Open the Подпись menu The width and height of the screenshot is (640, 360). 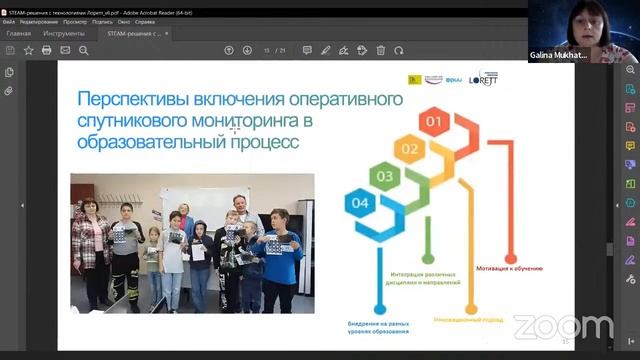tap(102, 22)
